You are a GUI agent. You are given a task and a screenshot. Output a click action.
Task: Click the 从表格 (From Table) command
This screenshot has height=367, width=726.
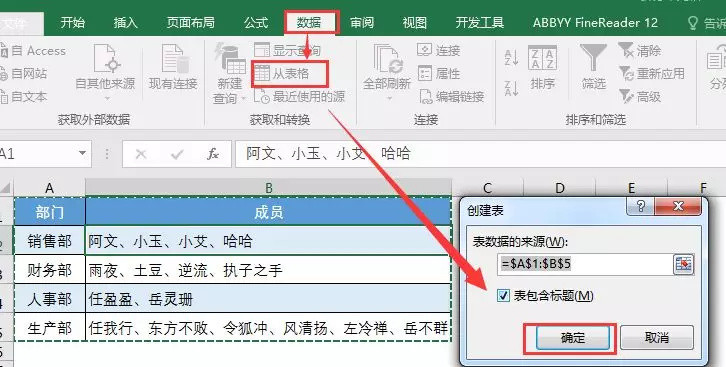tap(282, 73)
